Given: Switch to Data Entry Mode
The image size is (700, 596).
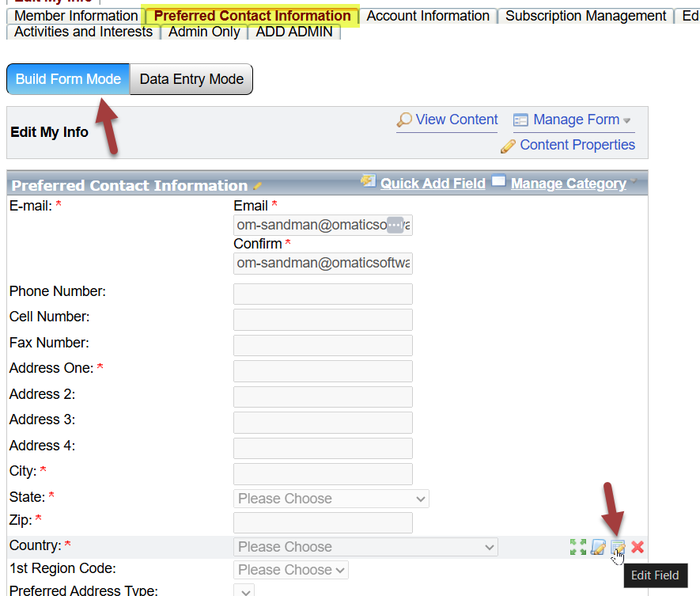Looking at the screenshot, I should pyautogui.click(x=191, y=79).
